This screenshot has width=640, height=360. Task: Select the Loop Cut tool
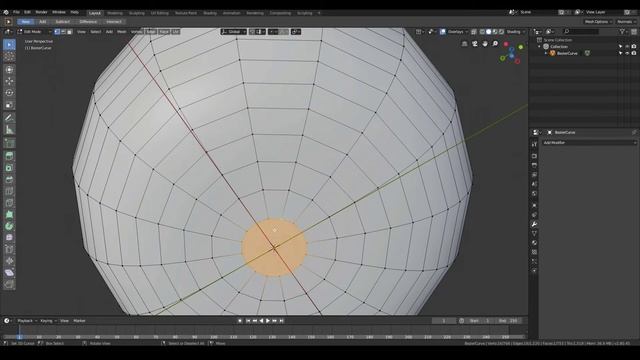point(9,191)
